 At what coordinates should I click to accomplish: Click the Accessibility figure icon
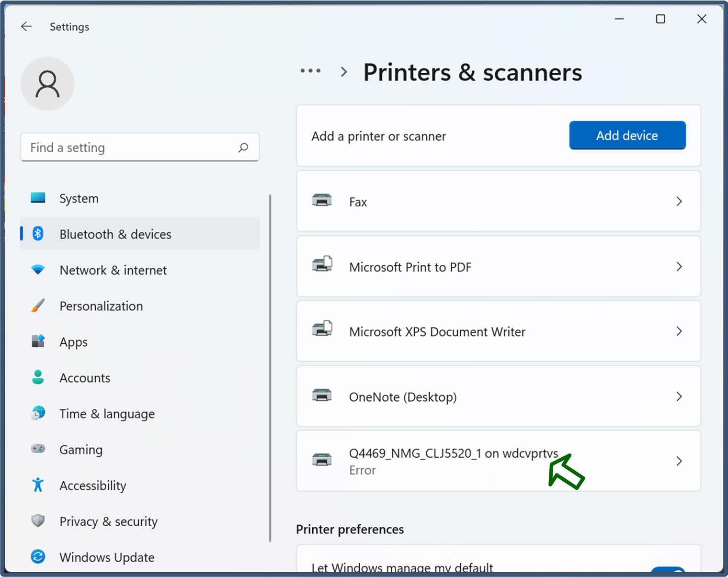point(38,485)
